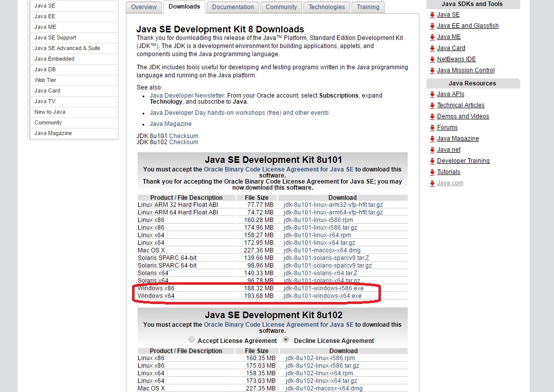This screenshot has width=554, height=392.
Task: Click Mac OS X row in 8u101 table
Action: (272, 250)
